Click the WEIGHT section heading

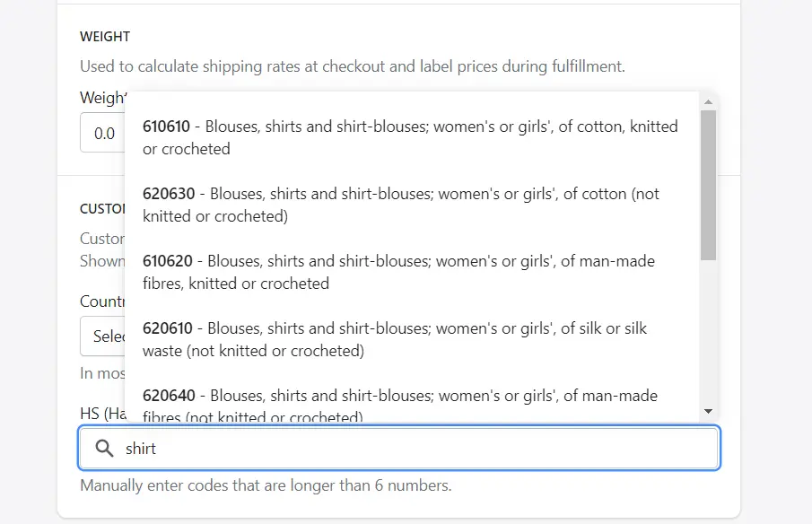click(x=105, y=37)
